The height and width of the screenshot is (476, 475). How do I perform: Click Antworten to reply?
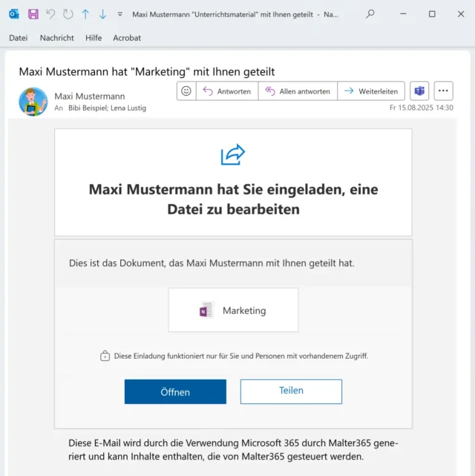pyautogui.click(x=227, y=91)
